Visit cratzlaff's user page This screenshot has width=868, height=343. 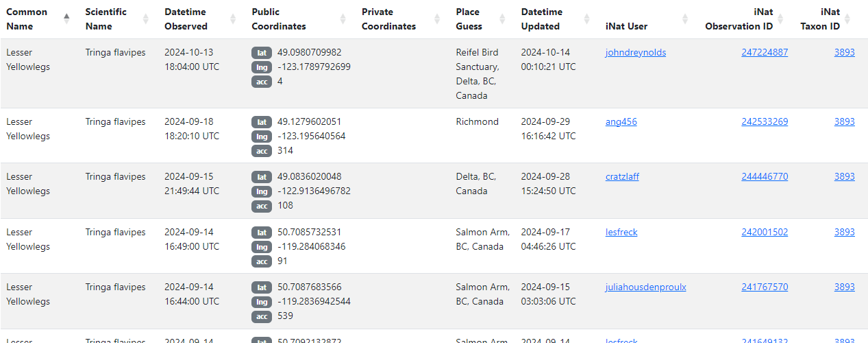click(622, 177)
